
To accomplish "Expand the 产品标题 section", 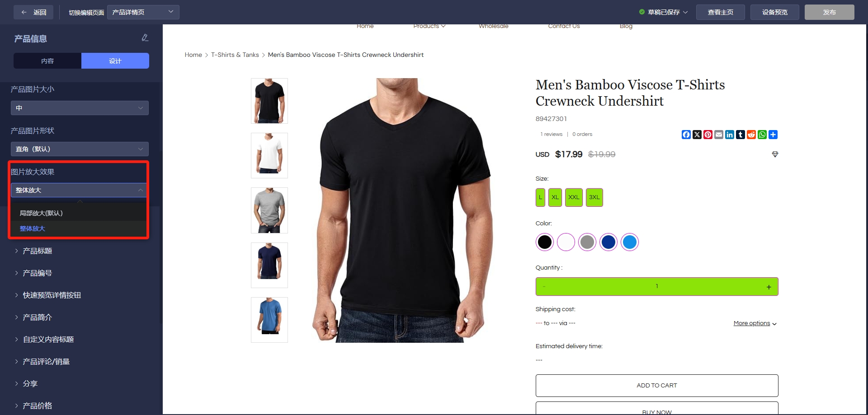I will pyautogui.click(x=38, y=251).
